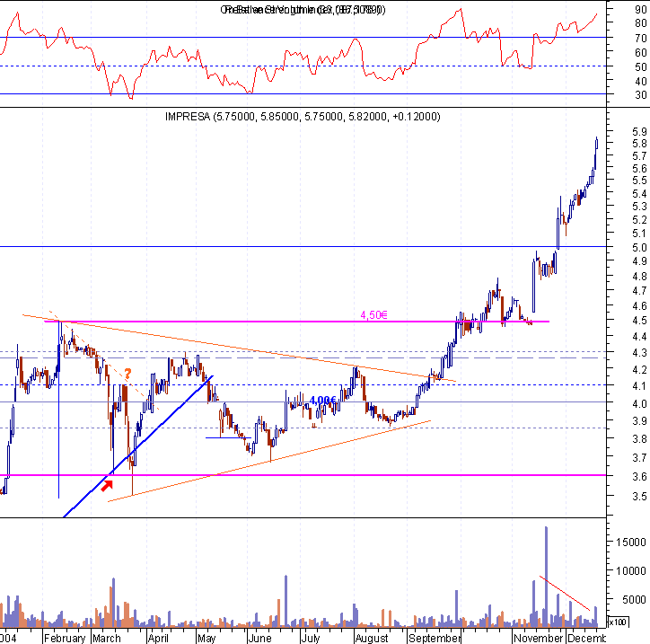The height and width of the screenshot is (644, 650).
Task: Click the 4.3 price axis value
Action: pos(639,353)
